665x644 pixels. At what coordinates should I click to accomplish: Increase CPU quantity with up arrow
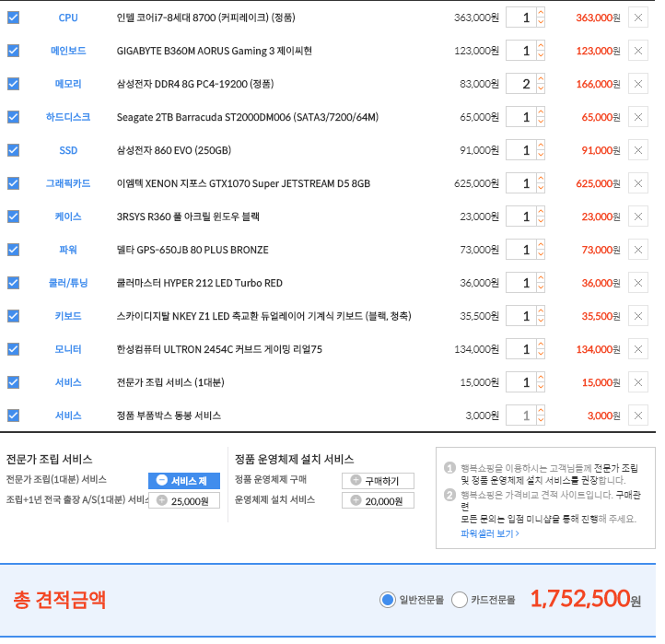click(541, 13)
